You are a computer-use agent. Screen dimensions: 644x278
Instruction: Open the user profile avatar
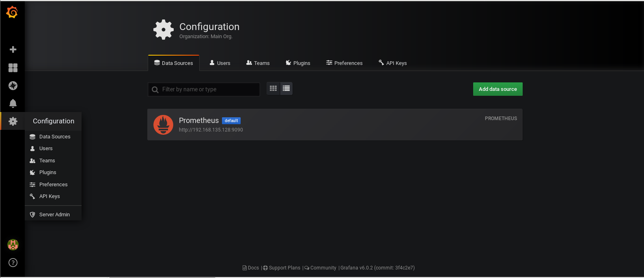(13, 245)
